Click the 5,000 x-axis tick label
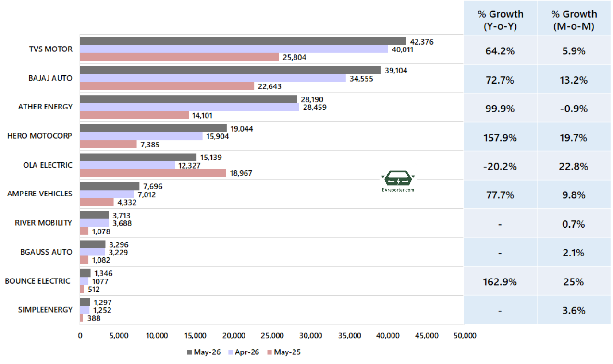 pos(119,336)
